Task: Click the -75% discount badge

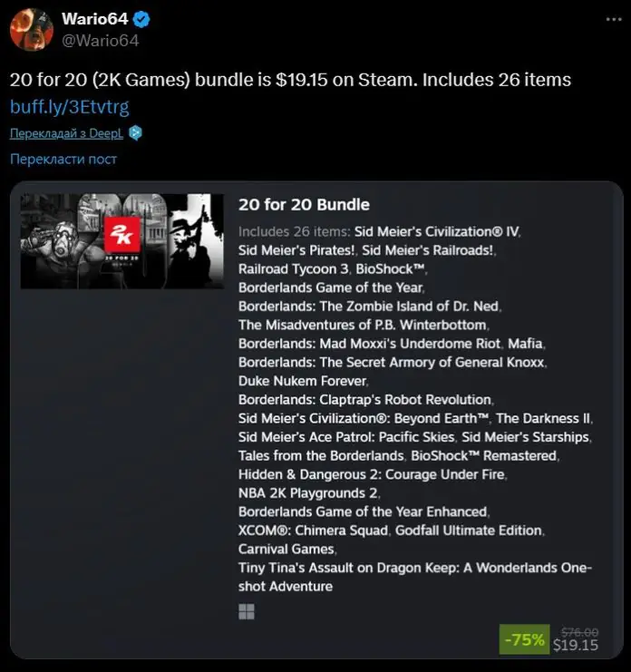Action: [524, 639]
